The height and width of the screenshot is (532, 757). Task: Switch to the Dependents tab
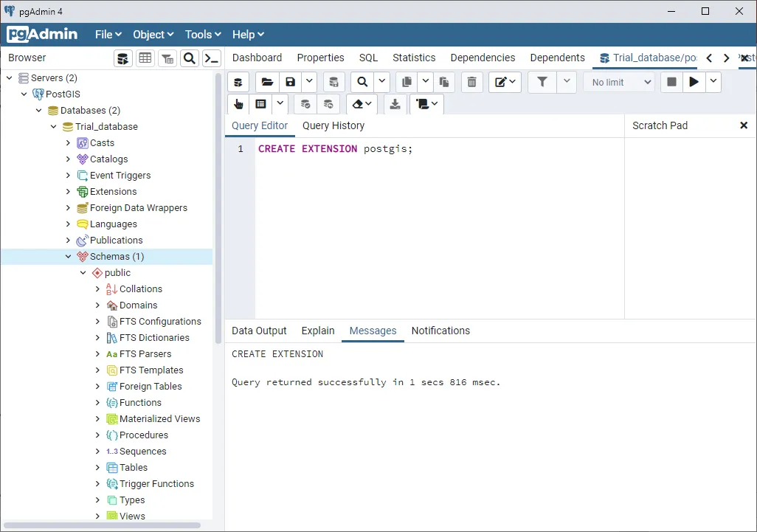[557, 58]
